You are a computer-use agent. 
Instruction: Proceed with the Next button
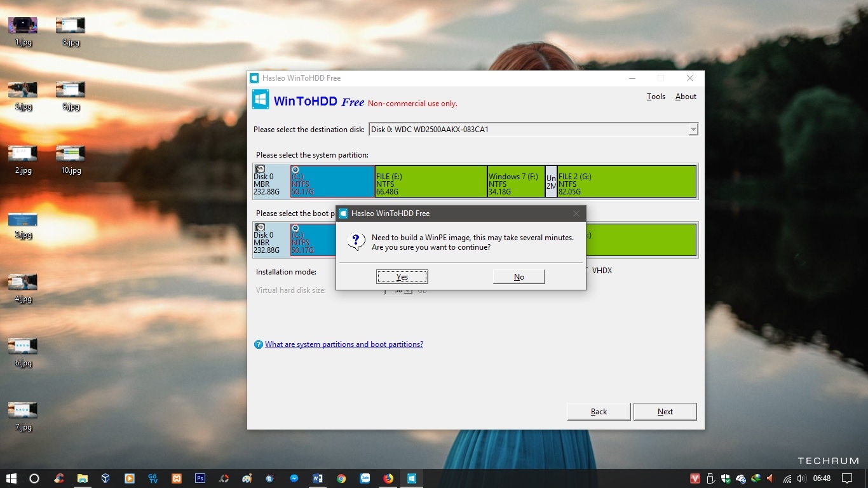tap(665, 412)
